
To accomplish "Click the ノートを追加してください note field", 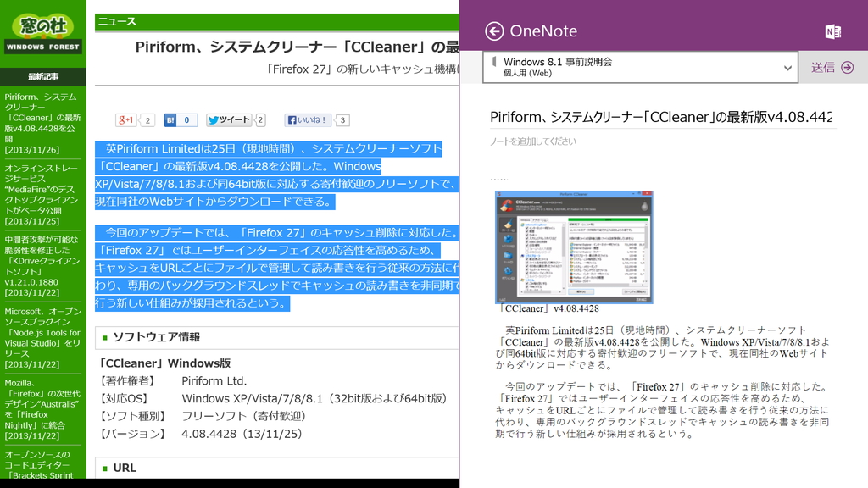I will click(x=533, y=141).
